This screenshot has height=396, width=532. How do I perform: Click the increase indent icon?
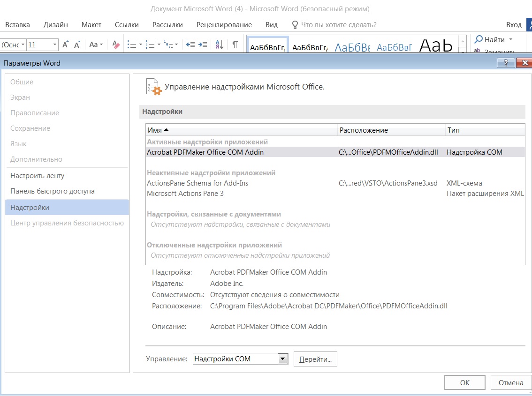[x=203, y=45]
